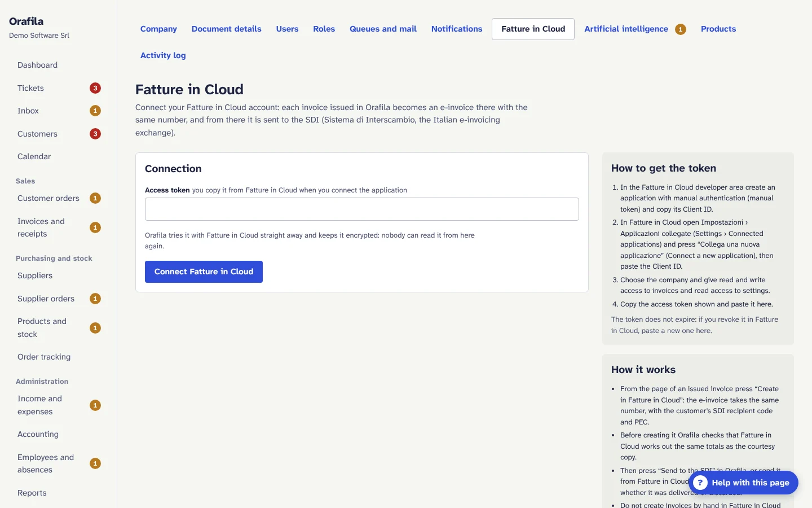Screen dimensions: 812x508
Task: Click the Access token input field
Action: click(362, 209)
